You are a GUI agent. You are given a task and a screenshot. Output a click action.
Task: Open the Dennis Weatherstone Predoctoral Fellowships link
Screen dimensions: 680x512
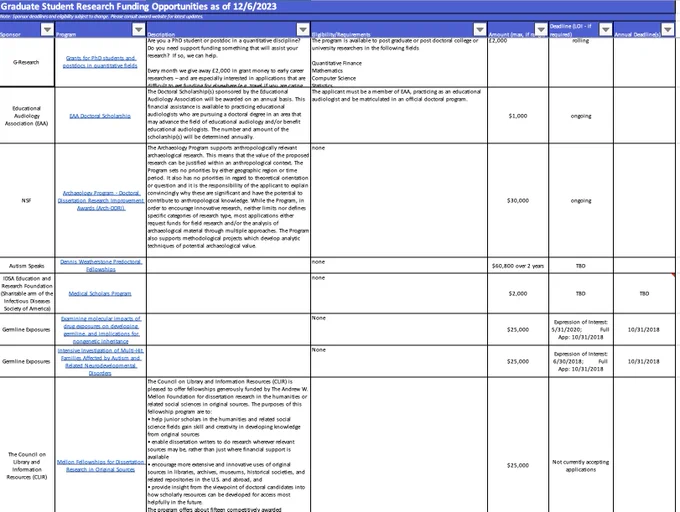(100, 265)
